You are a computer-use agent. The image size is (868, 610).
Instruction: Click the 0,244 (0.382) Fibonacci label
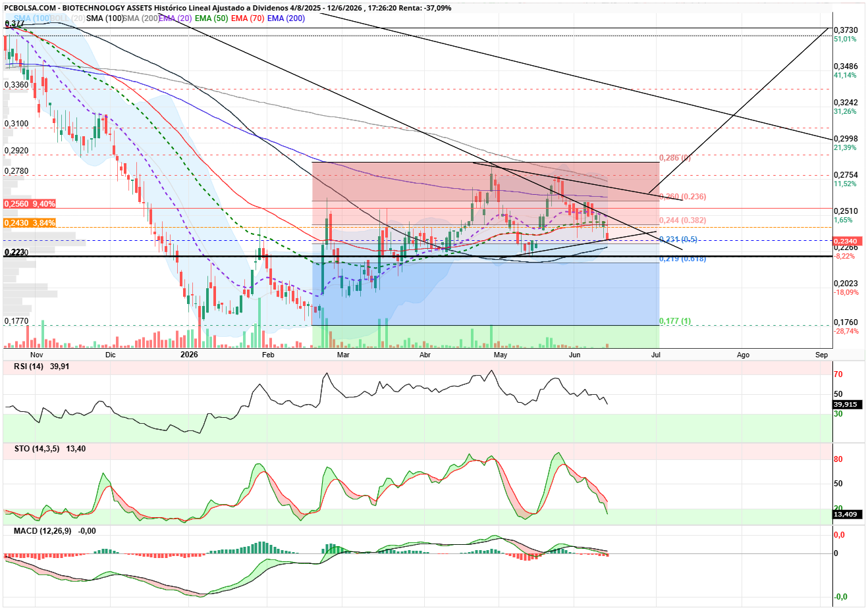(683, 220)
